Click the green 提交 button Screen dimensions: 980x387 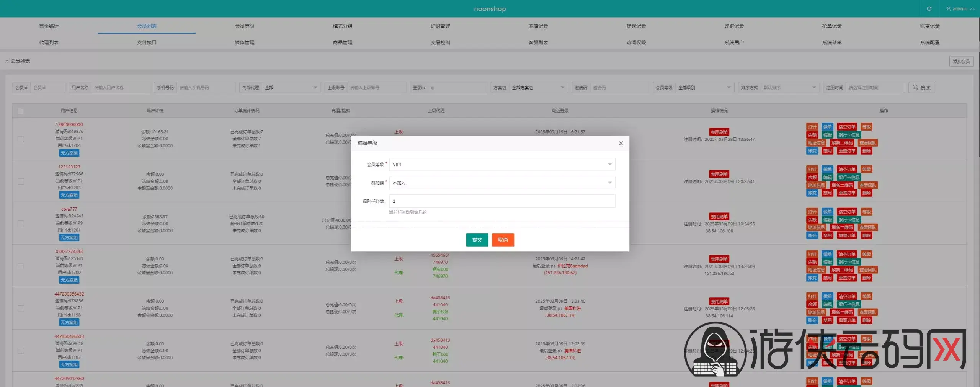pos(477,240)
